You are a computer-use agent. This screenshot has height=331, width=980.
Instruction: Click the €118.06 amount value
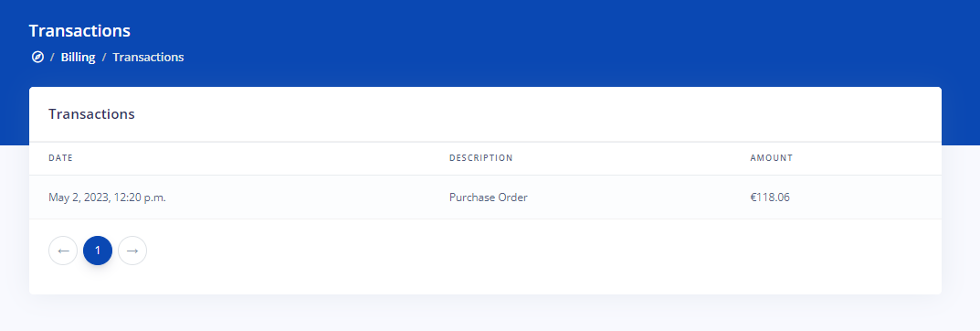[770, 198]
